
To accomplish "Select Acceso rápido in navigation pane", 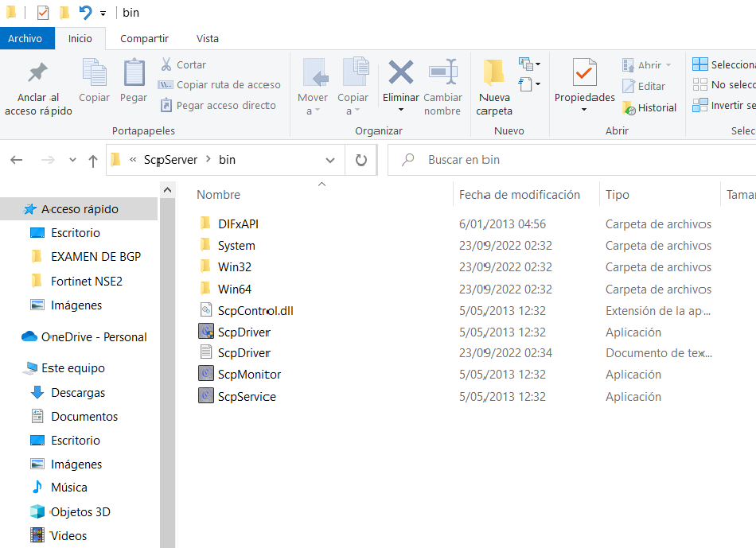I will pyautogui.click(x=79, y=209).
